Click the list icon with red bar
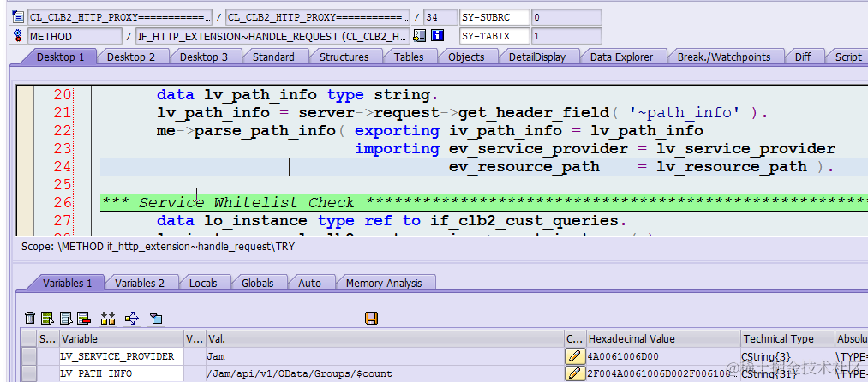The height and width of the screenshot is (382, 868). tap(84, 319)
